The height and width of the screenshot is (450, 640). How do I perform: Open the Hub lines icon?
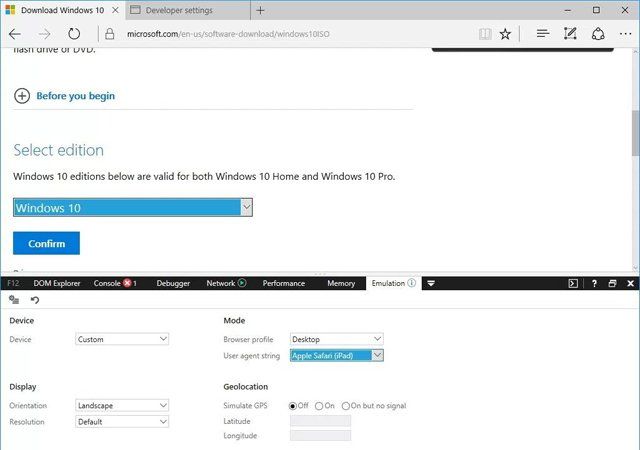pyautogui.click(x=542, y=33)
